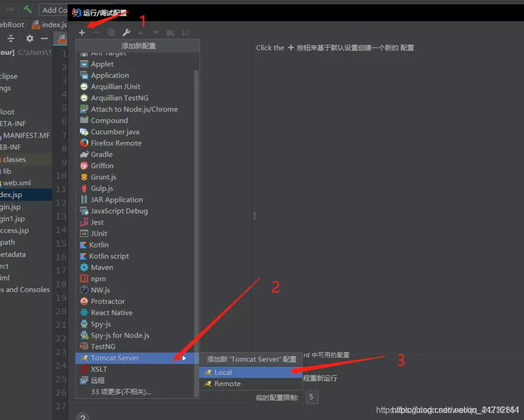The width and height of the screenshot is (524, 420).
Task: Choose Grunt.js in the list
Action: coord(135,178)
